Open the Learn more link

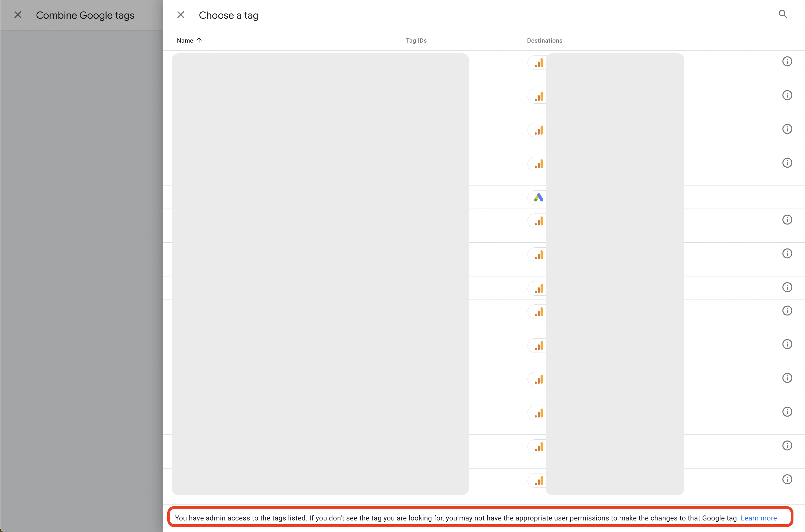coord(759,518)
